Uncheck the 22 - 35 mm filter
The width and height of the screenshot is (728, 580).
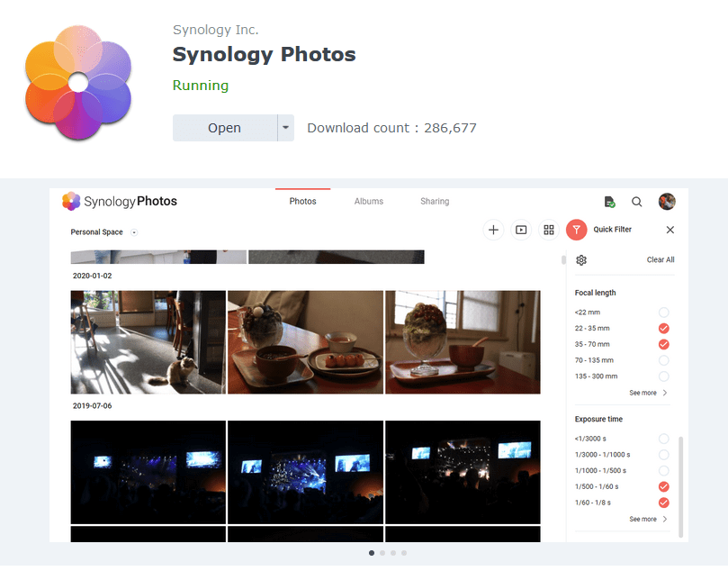click(664, 328)
